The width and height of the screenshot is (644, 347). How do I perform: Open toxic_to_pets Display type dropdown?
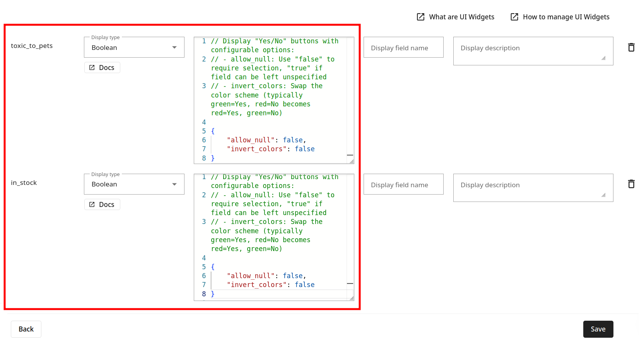click(134, 48)
